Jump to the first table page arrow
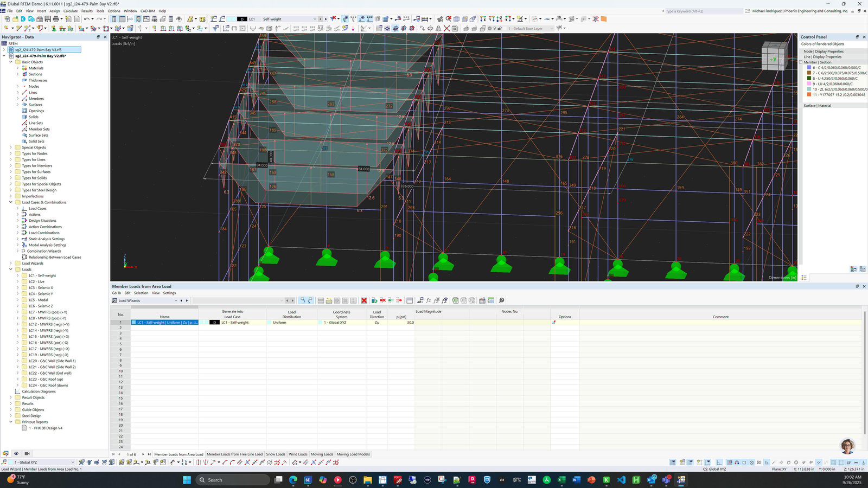The image size is (868, 488). (x=113, y=454)
